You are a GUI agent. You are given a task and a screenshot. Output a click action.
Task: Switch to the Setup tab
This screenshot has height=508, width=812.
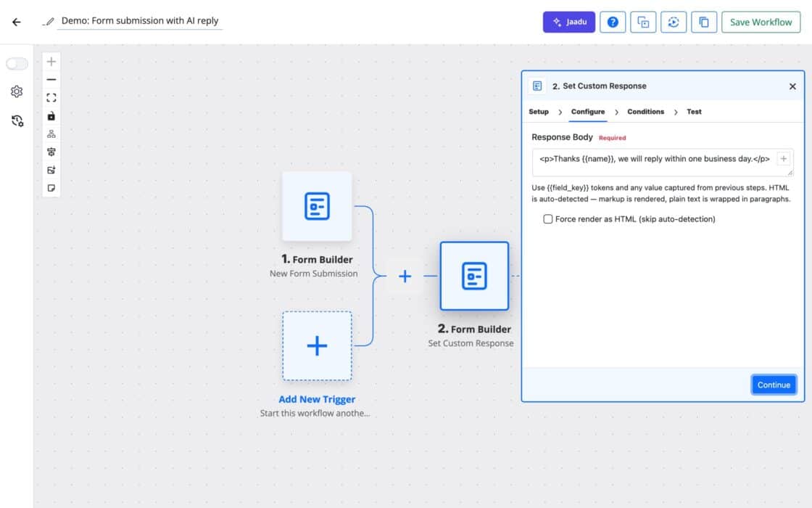tap(539, 112)
